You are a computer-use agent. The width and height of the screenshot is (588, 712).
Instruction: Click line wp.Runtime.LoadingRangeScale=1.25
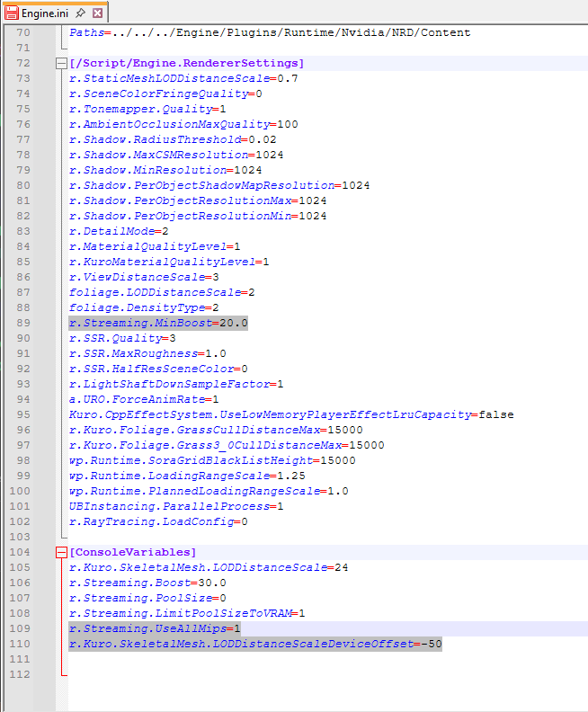(x=187, y=476)
